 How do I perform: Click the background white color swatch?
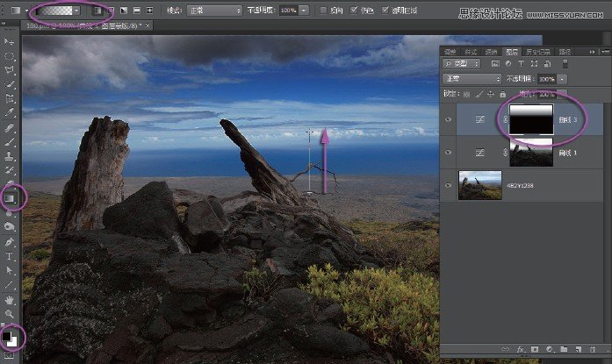pyautogui.click(x=12, y=342)
